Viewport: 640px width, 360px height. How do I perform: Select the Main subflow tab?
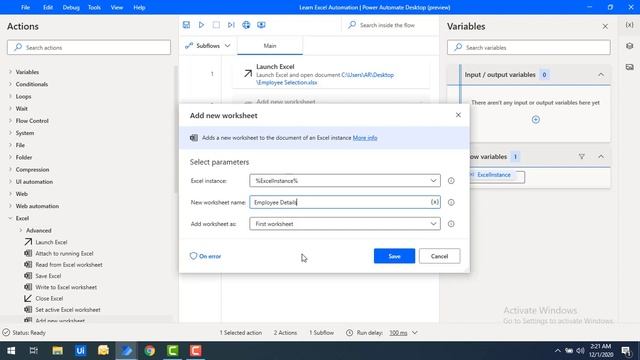[270, 46]
